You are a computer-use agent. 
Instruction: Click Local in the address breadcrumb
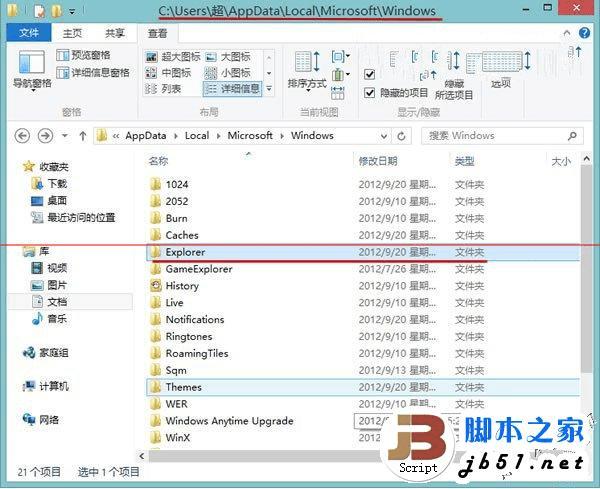tap(197, 136)
